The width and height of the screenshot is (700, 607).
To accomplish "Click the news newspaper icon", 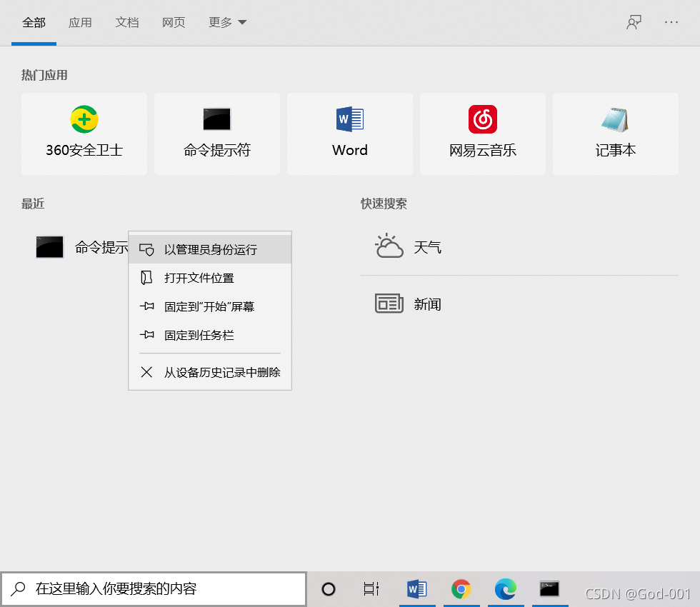I will coord(389,303).
